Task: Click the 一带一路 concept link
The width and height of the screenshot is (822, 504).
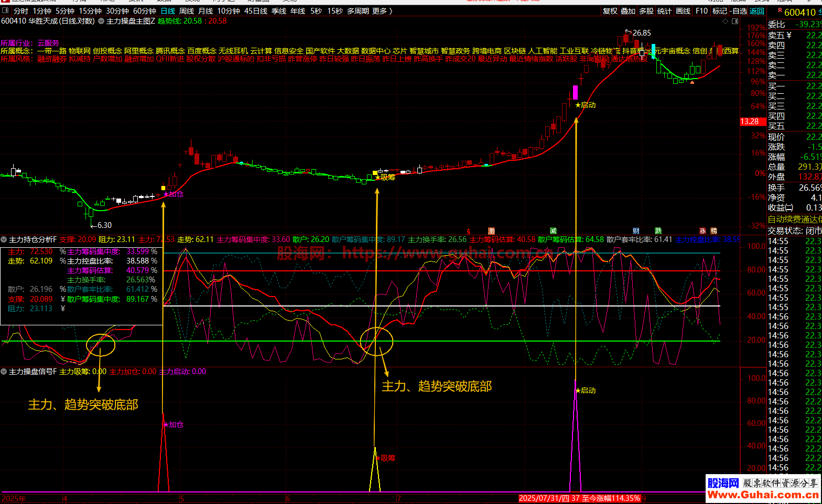Action: (52, 51)
